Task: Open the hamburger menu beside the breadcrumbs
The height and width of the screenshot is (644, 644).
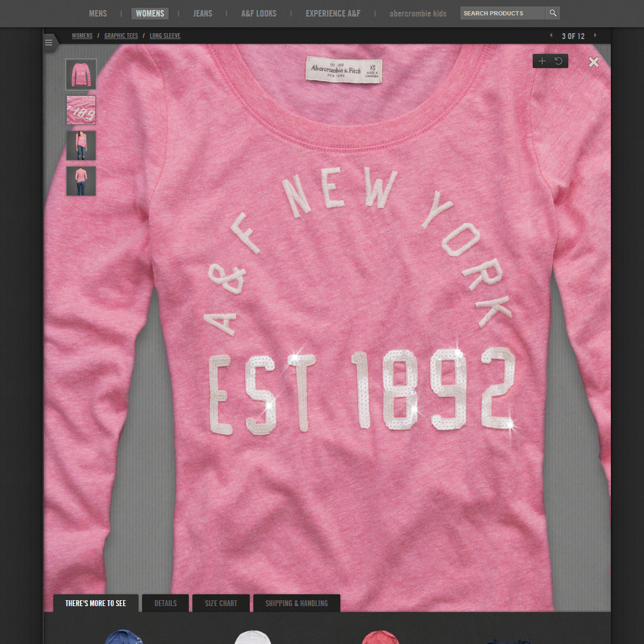Action: tap(48, 42)
